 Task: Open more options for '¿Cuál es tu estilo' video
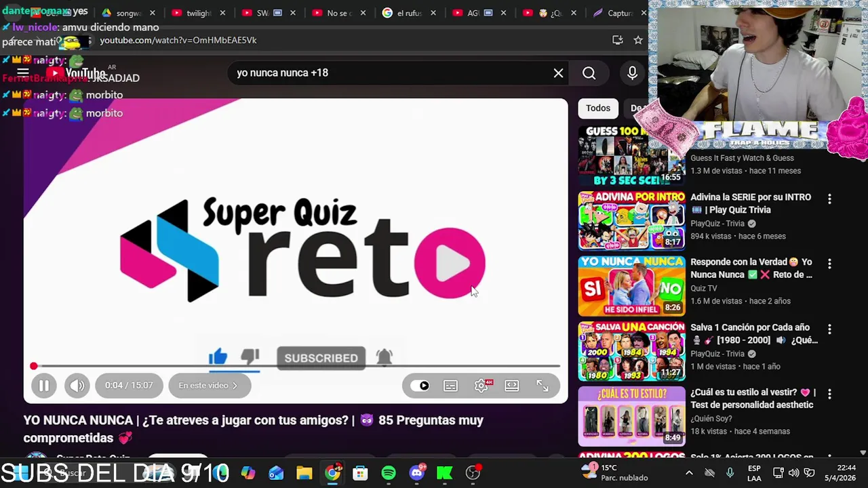coord(829,394)
